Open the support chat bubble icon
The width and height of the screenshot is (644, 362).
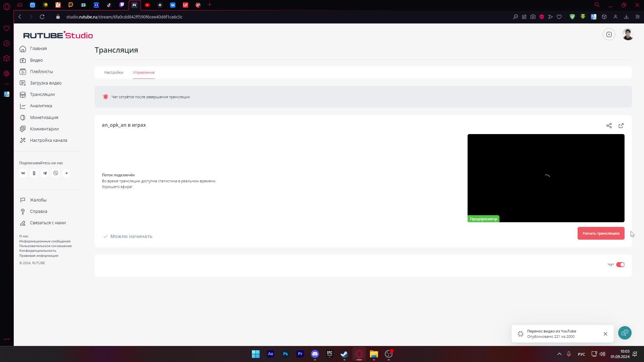pyautogui.click(x=625, y=333)
